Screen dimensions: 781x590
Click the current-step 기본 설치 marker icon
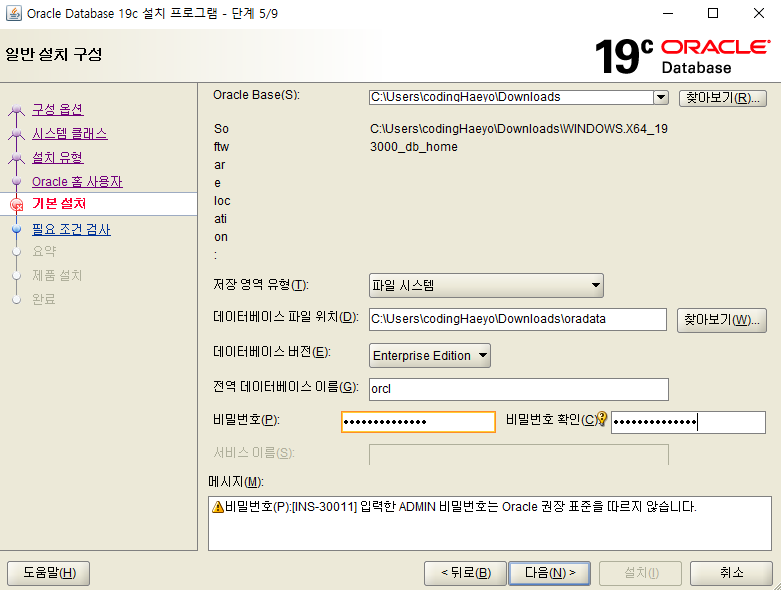pyautogui.click(x=16, y=204)
